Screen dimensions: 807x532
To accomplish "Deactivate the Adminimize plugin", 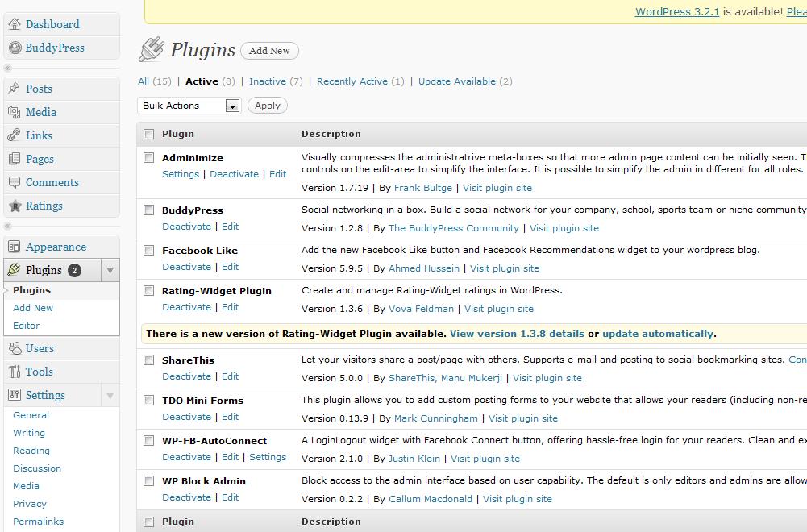I will point(234,174).
